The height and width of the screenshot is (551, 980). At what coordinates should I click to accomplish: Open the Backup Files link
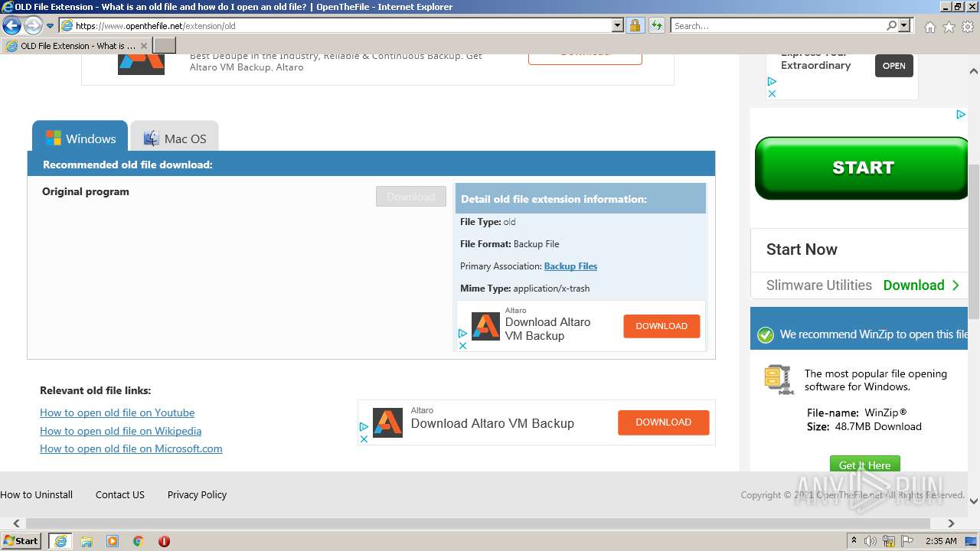pos(570,266)
